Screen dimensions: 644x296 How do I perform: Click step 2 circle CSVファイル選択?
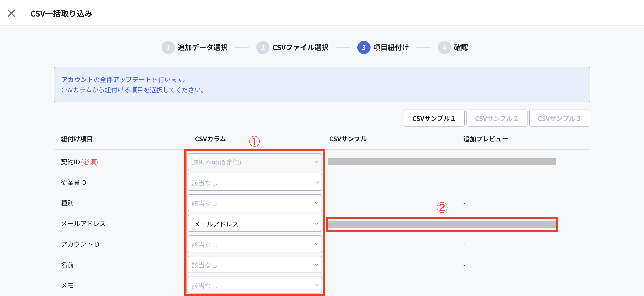tap(263, 47)
